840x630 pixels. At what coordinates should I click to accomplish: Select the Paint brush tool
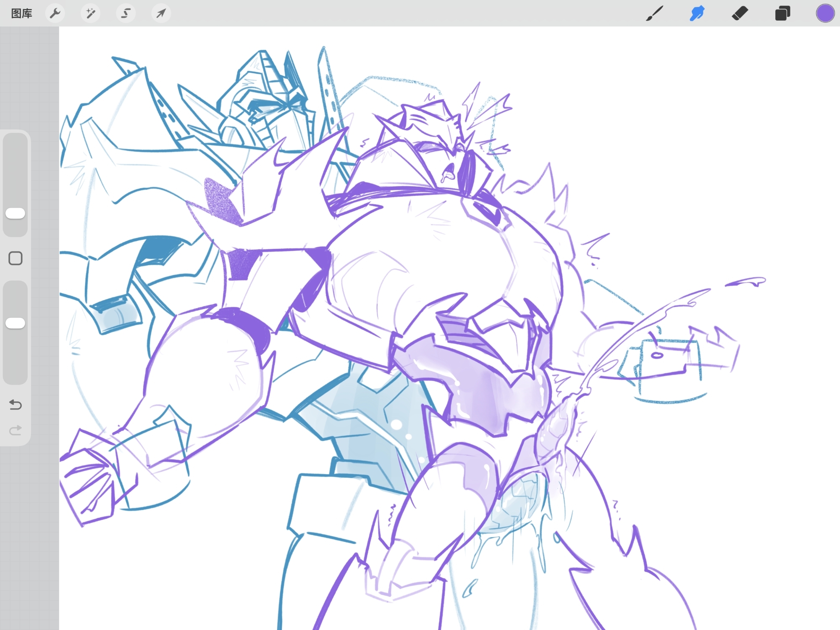tap(654, 13)
